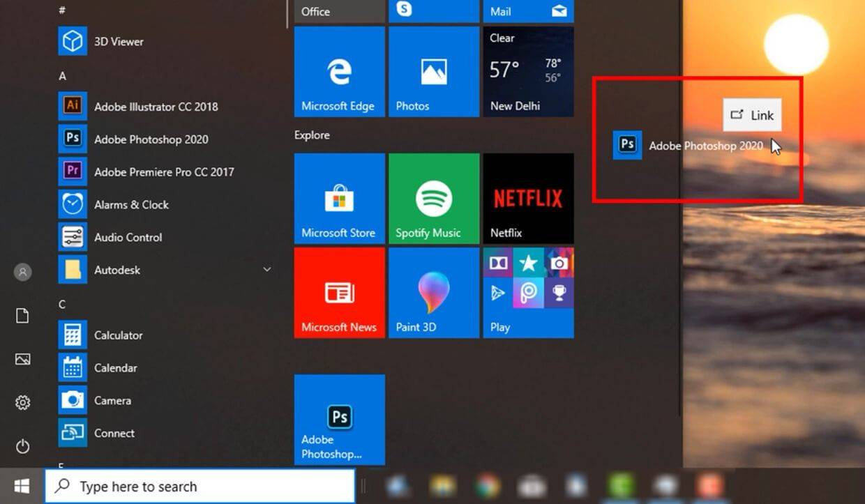This screenshot has width=865, height=504.
Task: Open the Connect app icon
Action: pyautogui.click(x=73, y=433)
